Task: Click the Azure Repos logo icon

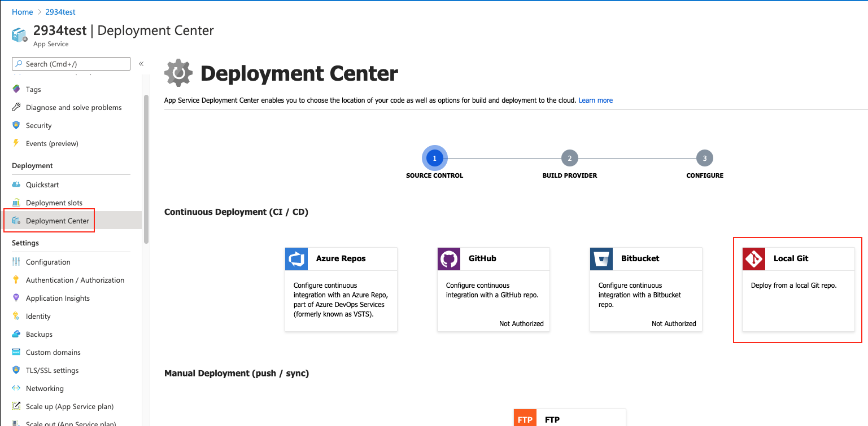Action: (296, 259)
